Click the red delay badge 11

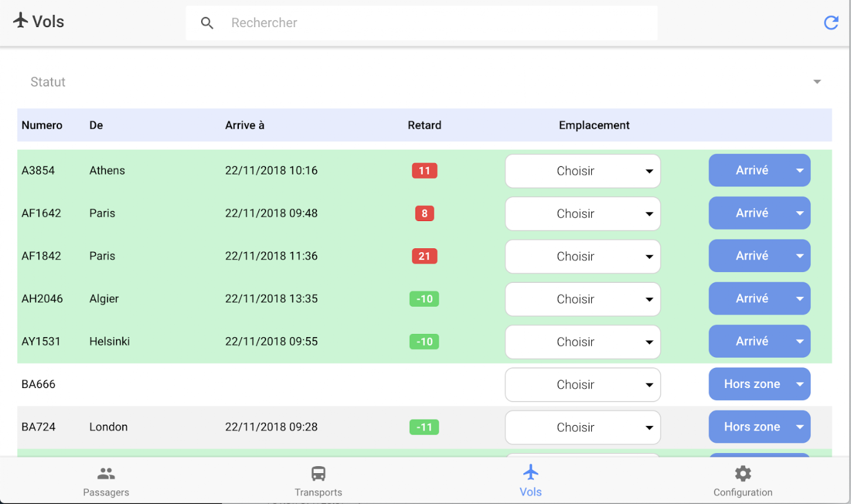[424, 171]
